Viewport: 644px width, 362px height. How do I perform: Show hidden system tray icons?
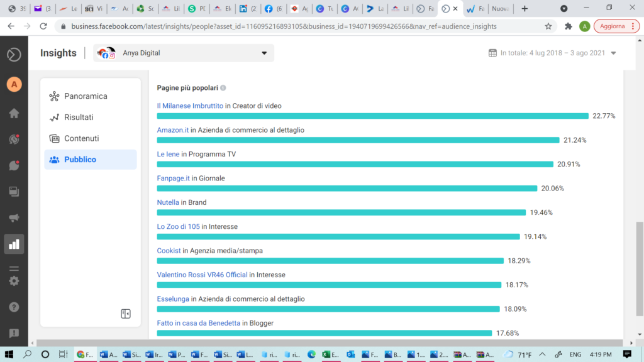[x=542, y=354]
